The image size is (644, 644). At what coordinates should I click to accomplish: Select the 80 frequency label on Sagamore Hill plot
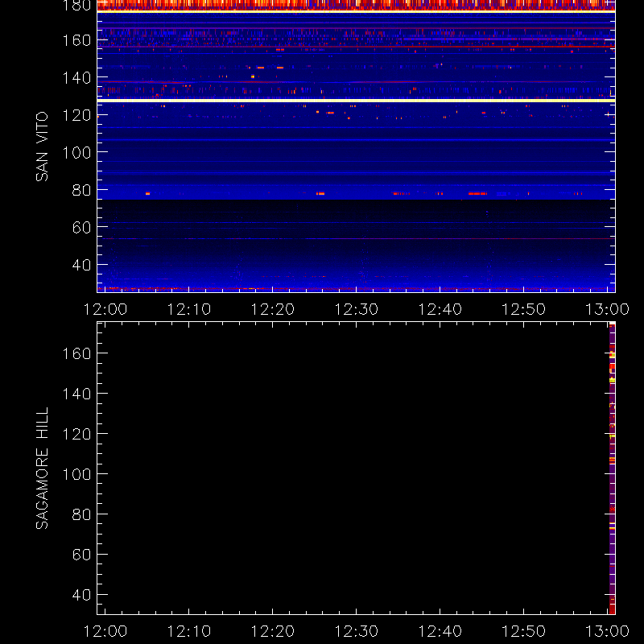tap(81, 514)
